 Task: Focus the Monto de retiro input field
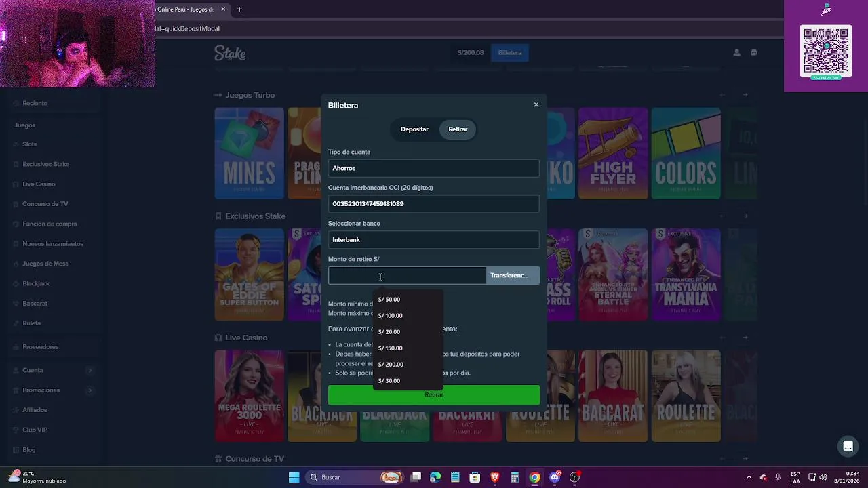point(407,275)
